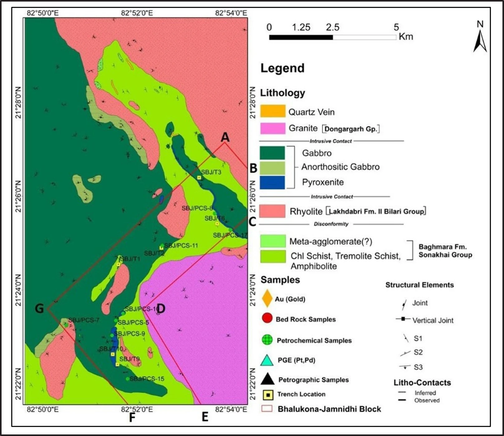Click the SBJ/PCS-15 sample point on map
Image resolution: width=504 pixels, height=436 pixels.
127,379
